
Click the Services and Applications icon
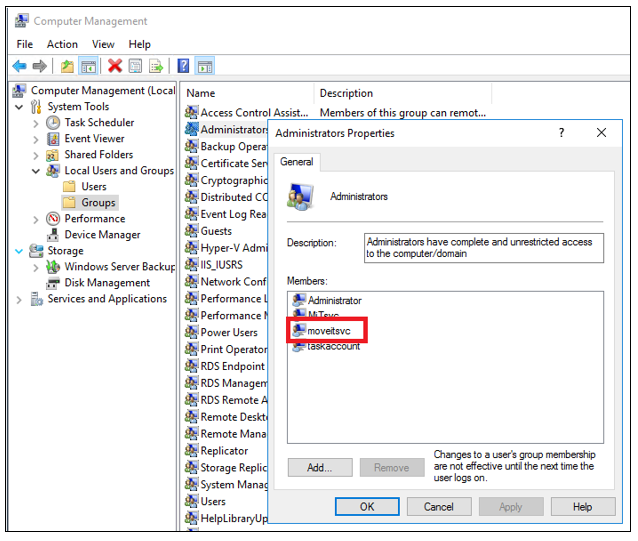(37, 299)
